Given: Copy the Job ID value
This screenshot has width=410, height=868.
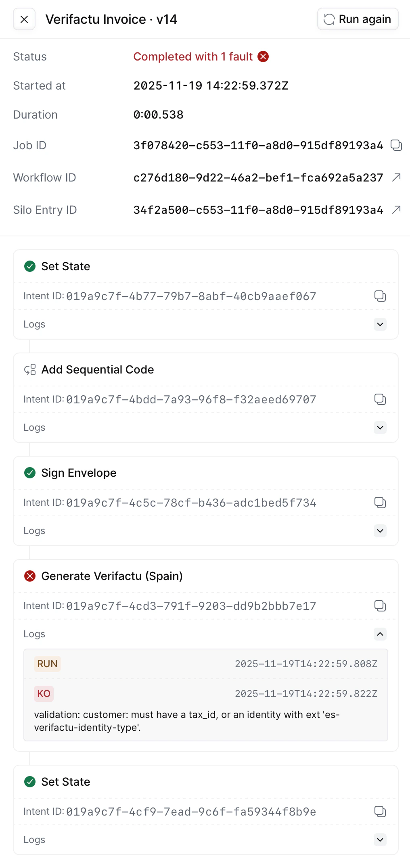Looking at the screenshot, I should point(396,145).
